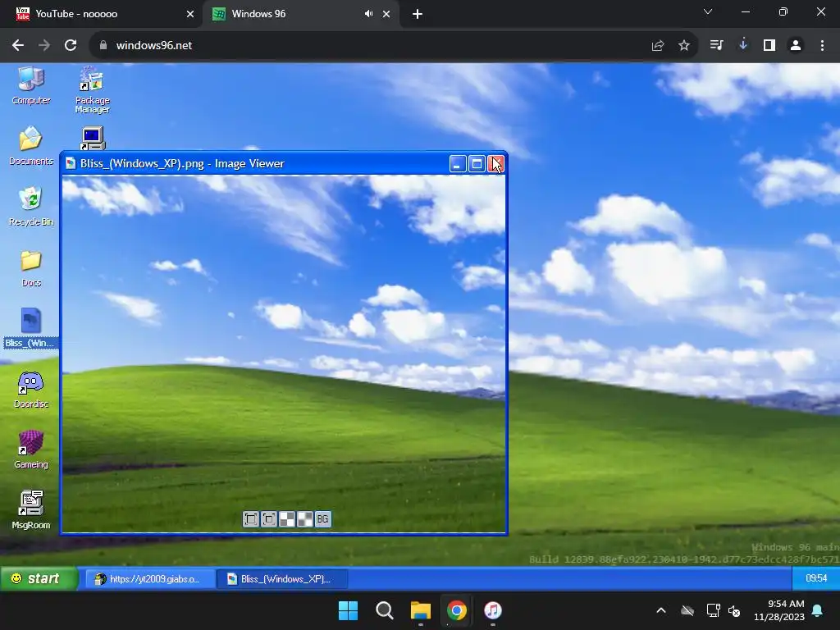
Task: Minimize the Image Viewer window
Action: click(x=458, y=164)
